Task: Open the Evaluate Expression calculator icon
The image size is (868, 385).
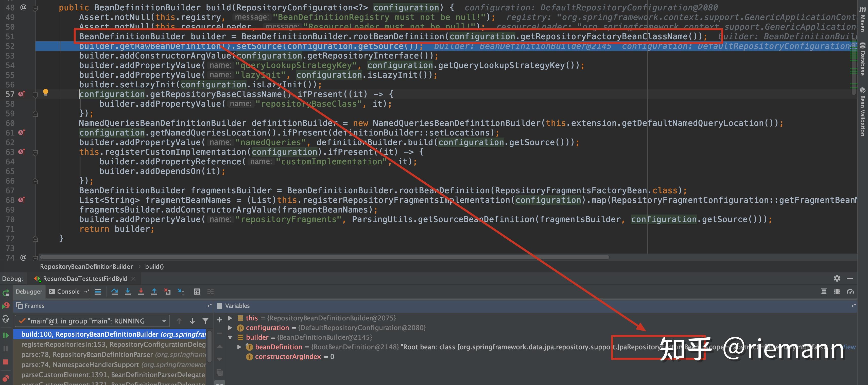Action: tap(197, 292)
